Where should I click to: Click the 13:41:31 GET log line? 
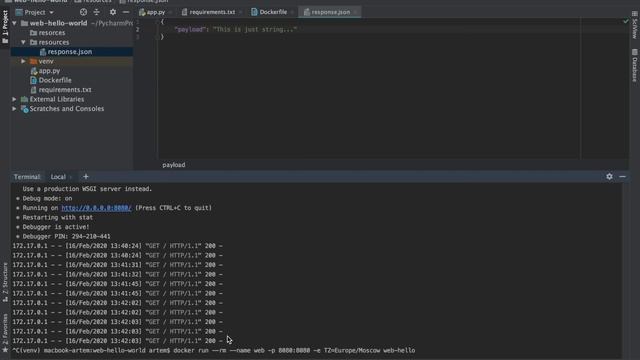118,265
